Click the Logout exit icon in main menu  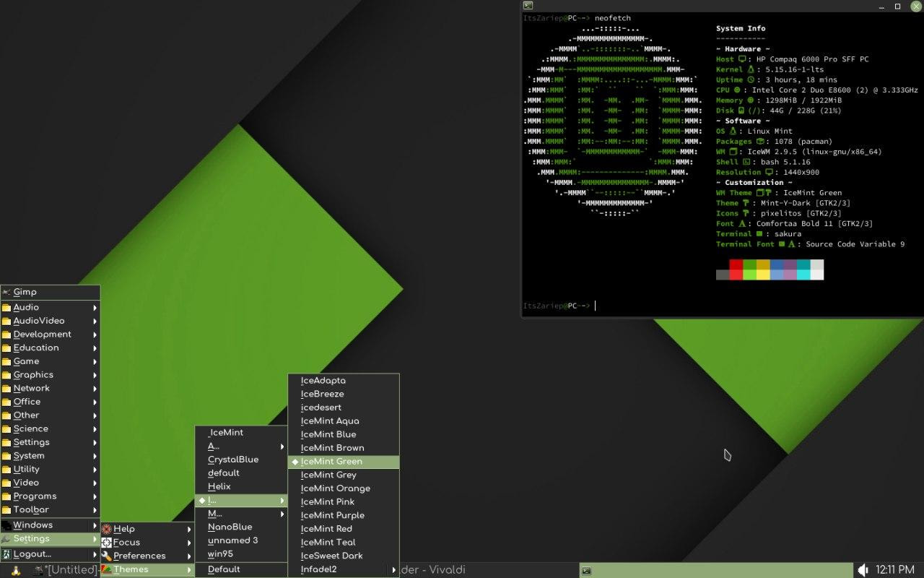(x=6, y=554)
